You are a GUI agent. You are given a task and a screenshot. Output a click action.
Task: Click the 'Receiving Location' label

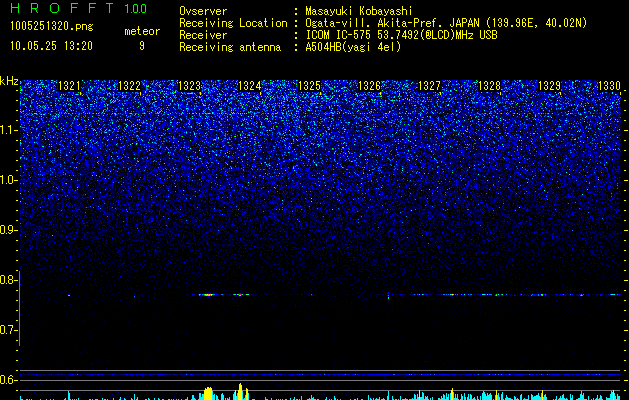[233, 23]
